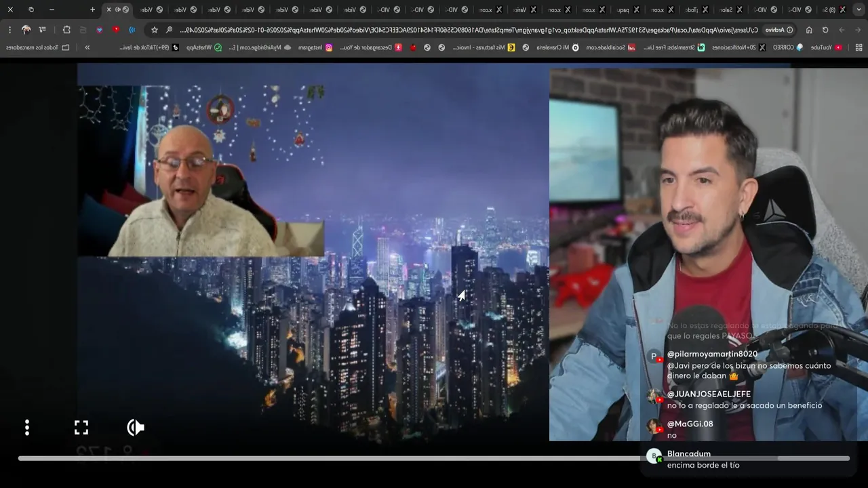Switch to the "(8) S" X tab
868x488 pixels.
point(833,9)
